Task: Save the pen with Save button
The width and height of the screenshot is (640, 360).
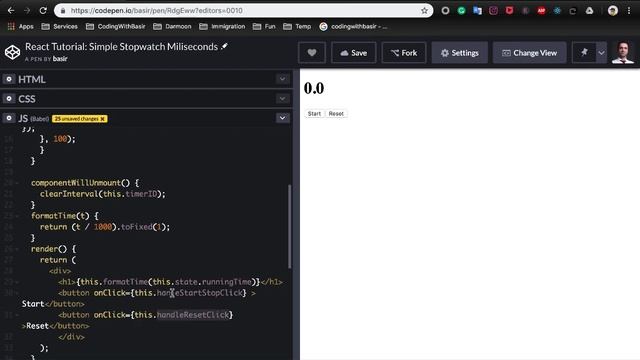Action: point(353,53)
